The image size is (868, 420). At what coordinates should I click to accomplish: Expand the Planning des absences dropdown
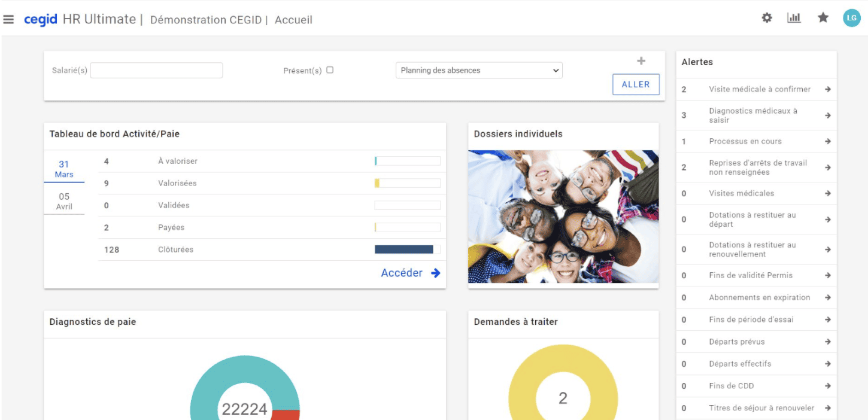click(x=479, y=71)
